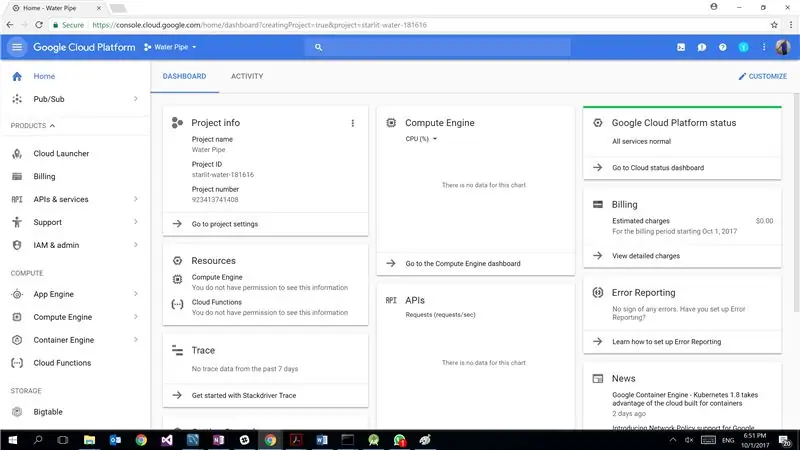This screenshot has height=450, width=800.
Task: Click the browser address bar URL
Action: [259, 24]
